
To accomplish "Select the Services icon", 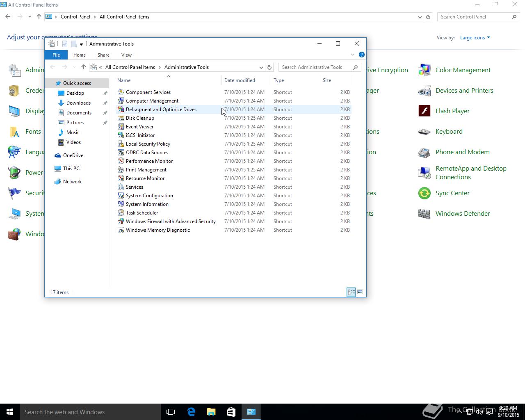I will tap(121, 187).
